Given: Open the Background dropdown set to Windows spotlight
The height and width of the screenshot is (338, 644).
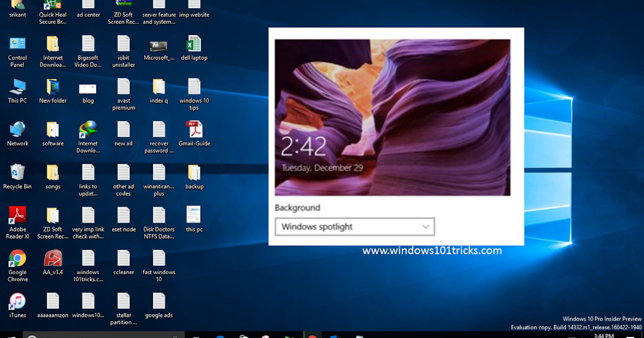Looking at the screenshot, I should (354, 226).
